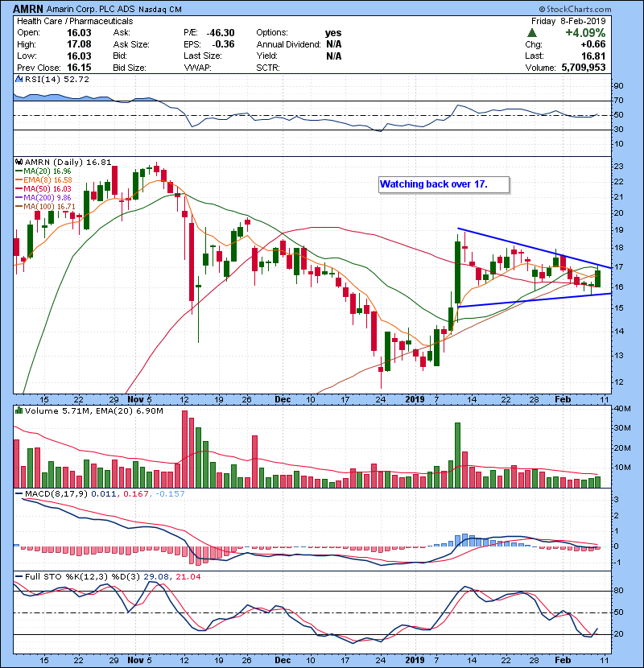This screenshot has width=644, height=668.
Task: Click the MACD signal value 0.167
Action: 136,494
